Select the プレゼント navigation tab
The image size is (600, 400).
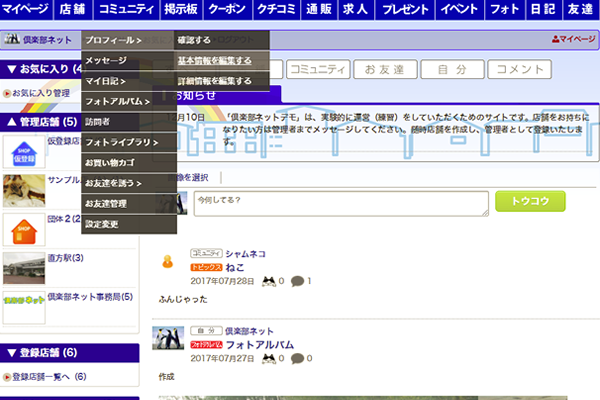tap(405, 9)
